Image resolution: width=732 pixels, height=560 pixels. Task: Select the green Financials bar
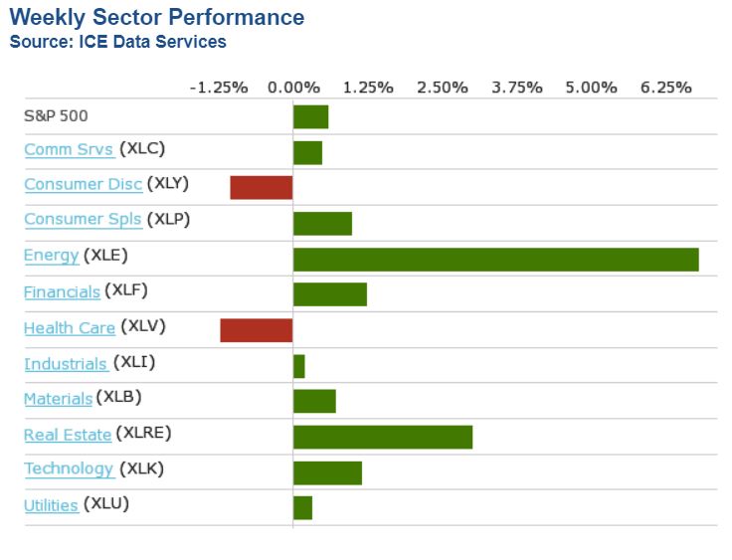point(329,294)
